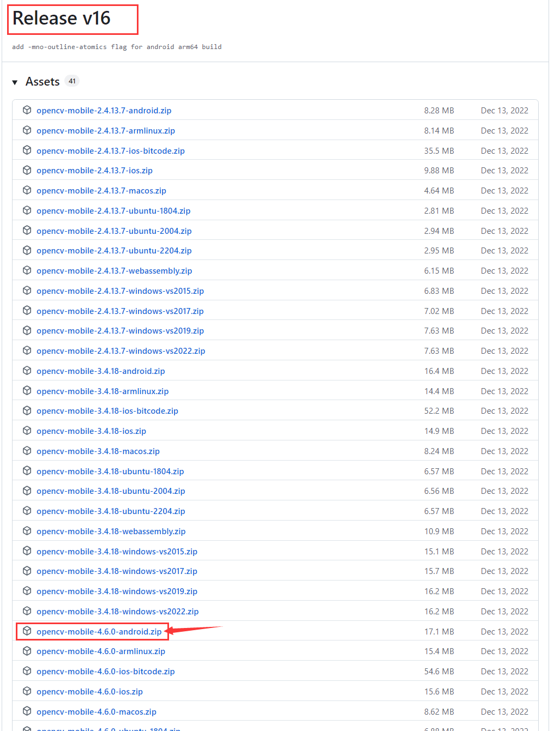
Task: Click package icon beside 2.4.13.7-windows-vs2022.zip
Action: click(x=27, y=351)
